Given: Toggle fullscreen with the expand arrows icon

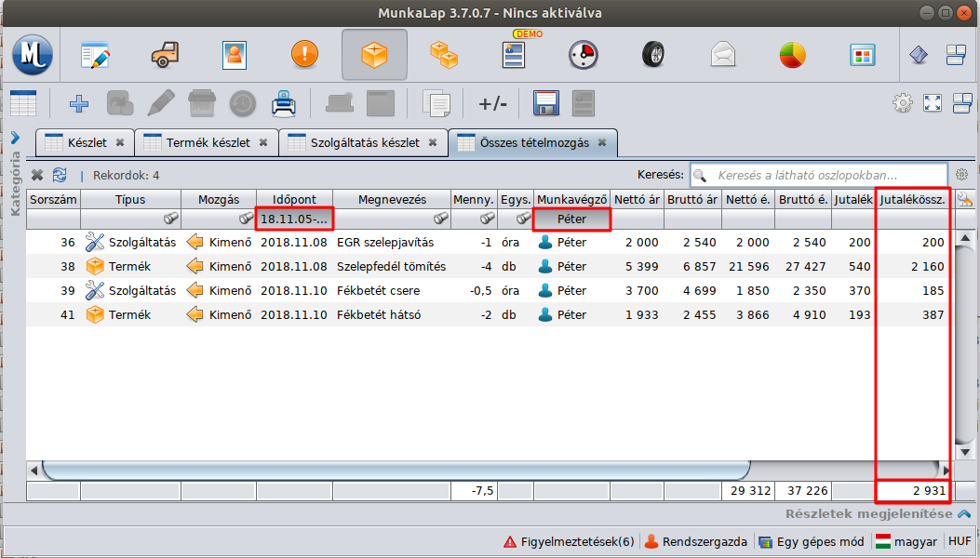Looking at the screenshot, I should tap(933, 102).
